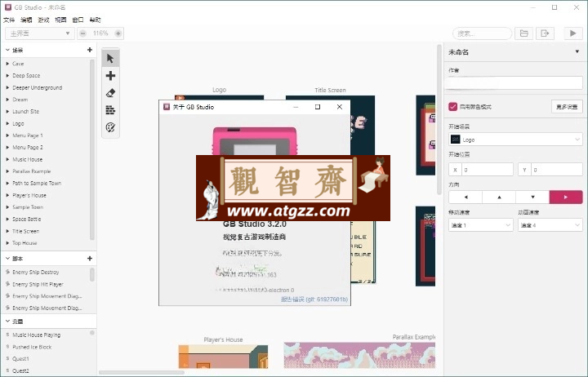Set direction to down arrow
The height and width of the screenshot is (377, 588).
point(532,197)
